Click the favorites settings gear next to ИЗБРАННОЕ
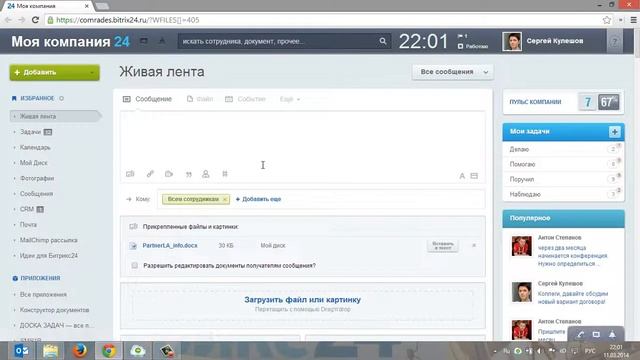Image resolution: width=640 pixels, height=360 pixels. [62, 98]
